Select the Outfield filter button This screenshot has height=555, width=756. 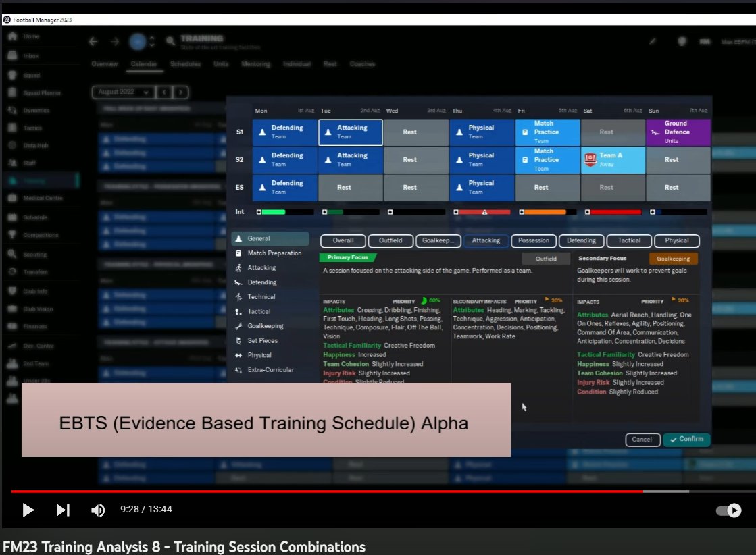pyautogui.click(x=390, y=240)
